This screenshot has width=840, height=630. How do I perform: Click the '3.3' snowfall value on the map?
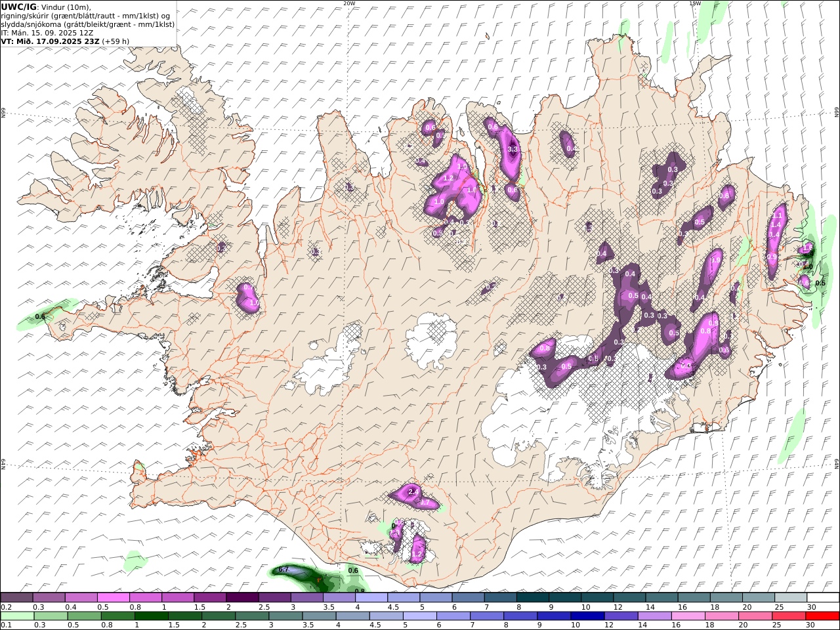(514, 150)
